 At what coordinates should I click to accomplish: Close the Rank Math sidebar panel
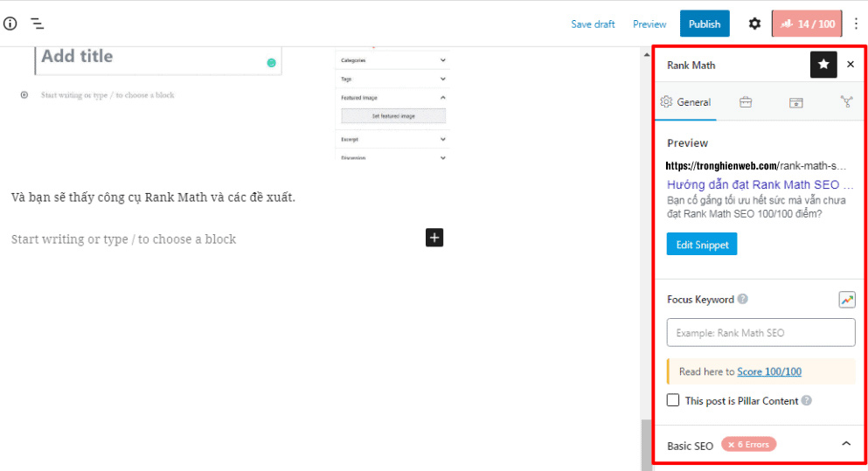[x=851, y=65]
